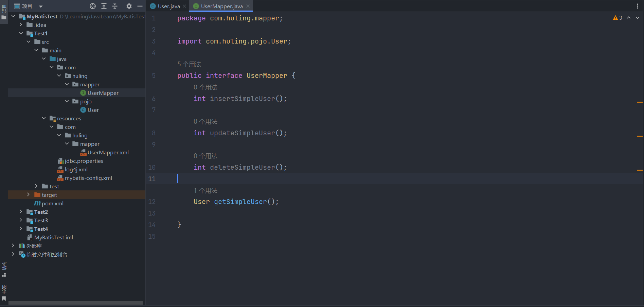Open the 项目 tool window stripe button
The height and width of the screenshot is (307, 644).
tap(4, 12)
